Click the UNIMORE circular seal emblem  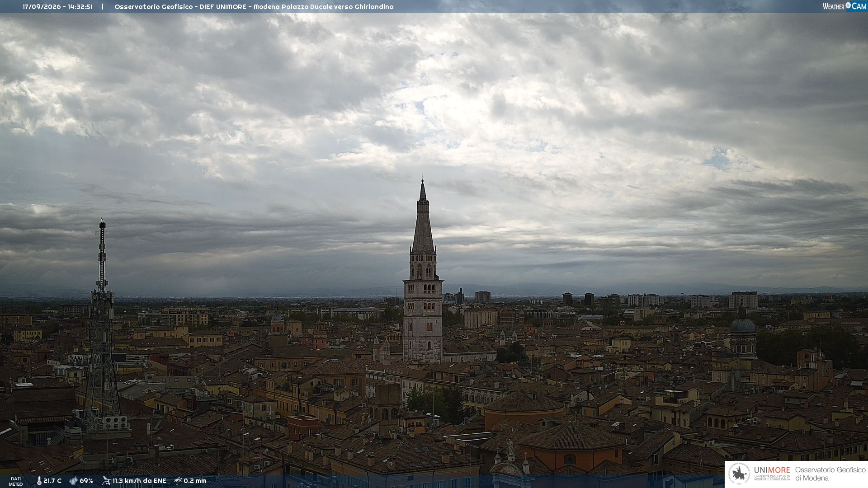point(739,474)
